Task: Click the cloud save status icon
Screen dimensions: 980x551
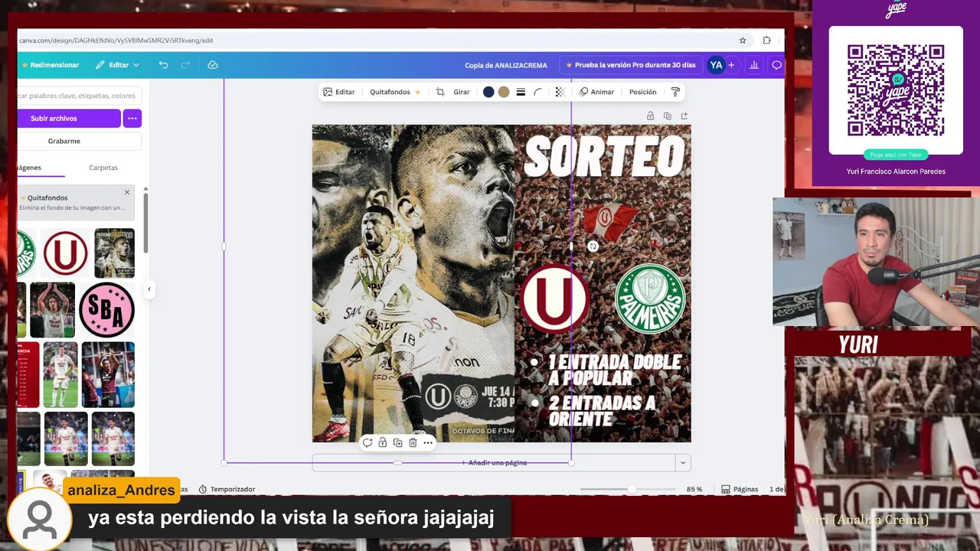Action: click(213, 65)
